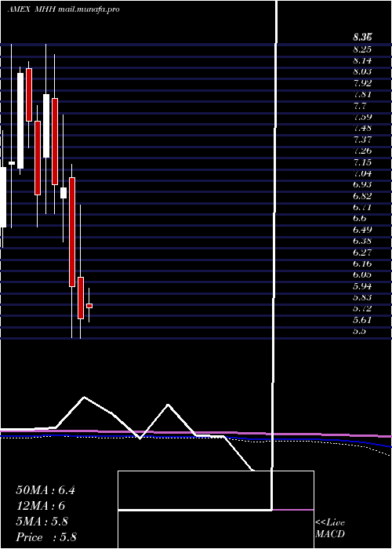392x549 pixels.
Task: Click the 7.92 price level label
Action: click(362, 83)
